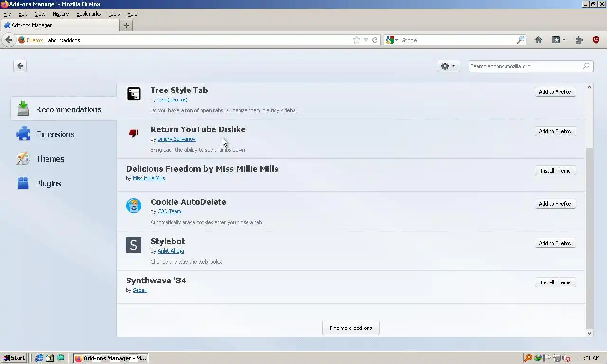Open the Google search engine selector
Image resolution: width=607 pixels, height=364 pixels.
[x=392, y=40]
